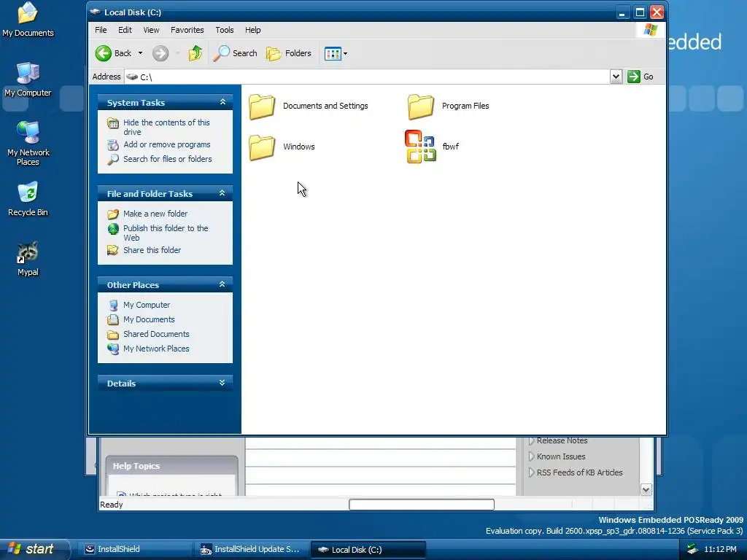Click the InstallShield status bar progress bar
This screenshot has width=747, height=560.
pyautogui.click(x=421, y=505)
